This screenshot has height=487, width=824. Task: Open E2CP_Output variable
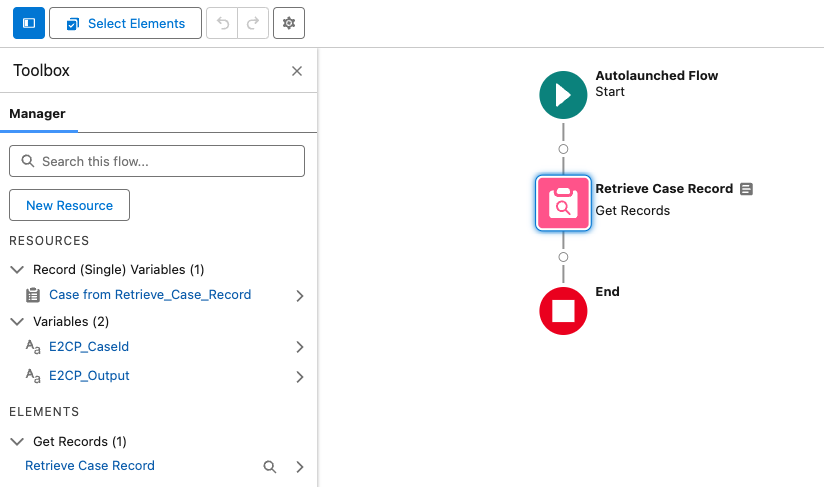[x=89, y=376]
